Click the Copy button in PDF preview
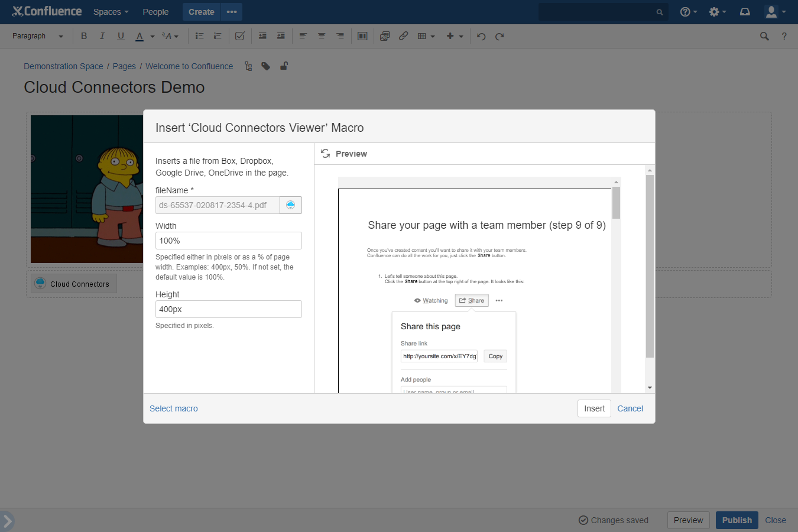The image size is (798, 532). point(495,356)
